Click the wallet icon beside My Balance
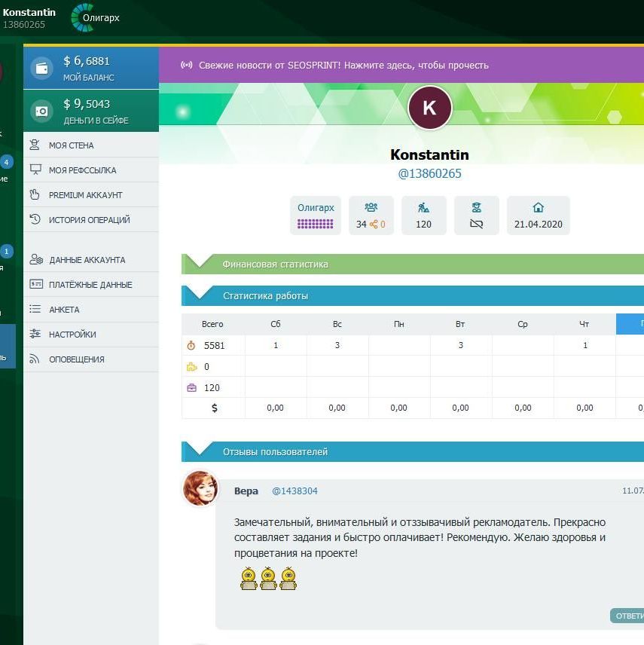The width and height of the screenshot is (644, 645). [x=41, y=69]
